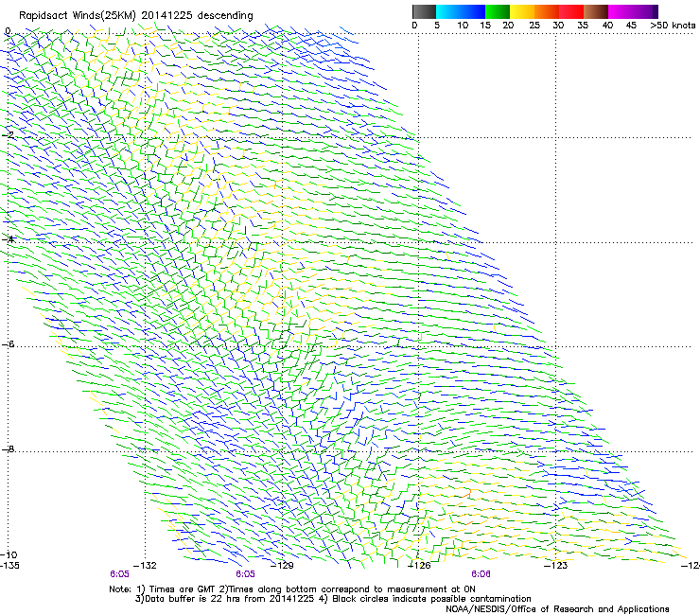Select the note about times along bottom
The image size is (700, 615).
click(347, 589)
